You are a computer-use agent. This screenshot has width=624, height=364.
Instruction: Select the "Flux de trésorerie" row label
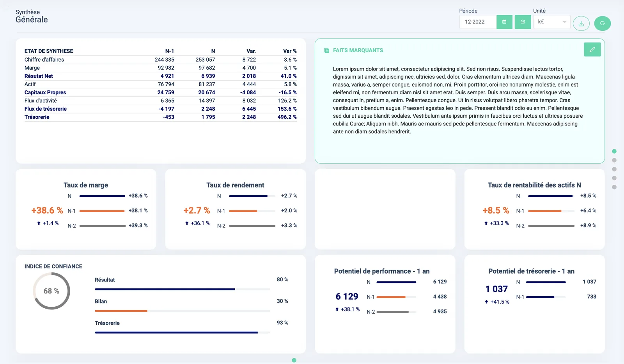click(46, 109)
